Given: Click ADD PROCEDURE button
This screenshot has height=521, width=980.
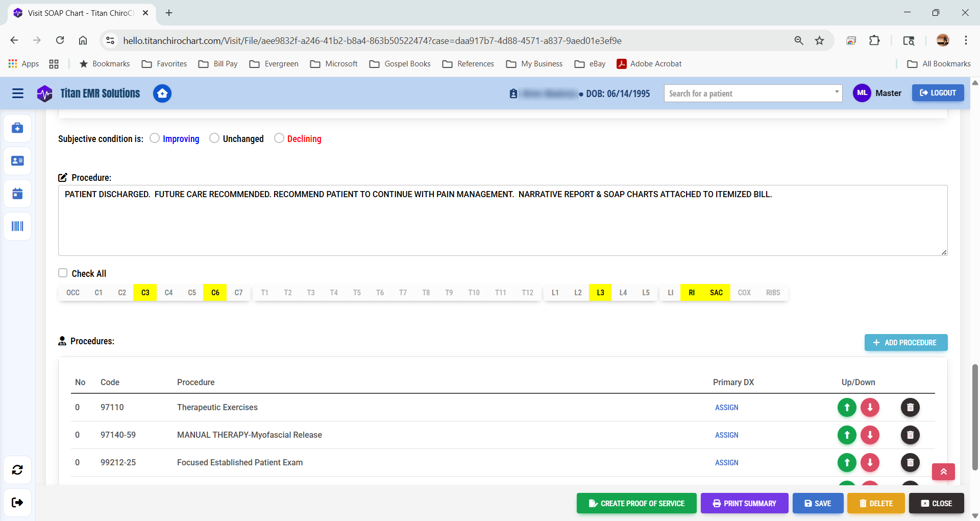Looking at the screenshot, I should [x=905, y=342].
